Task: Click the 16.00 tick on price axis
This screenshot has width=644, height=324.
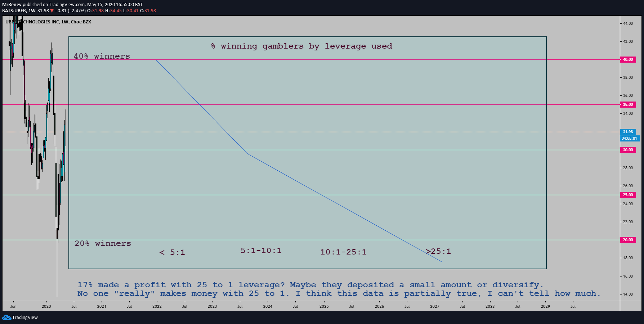Action: tap(628, 276)
